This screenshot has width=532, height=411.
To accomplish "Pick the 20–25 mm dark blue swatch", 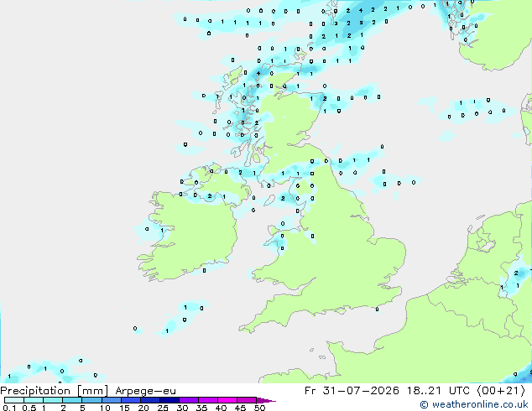I will [x=149, y=400].
